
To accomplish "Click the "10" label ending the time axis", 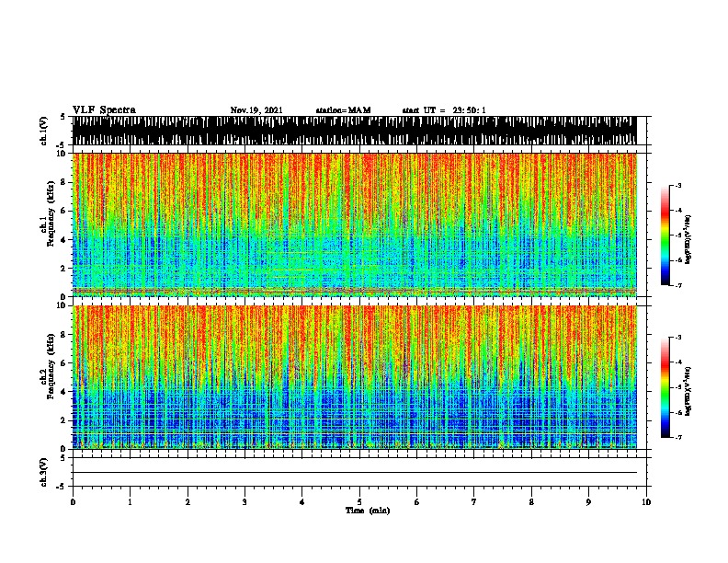I will [646, 502].
